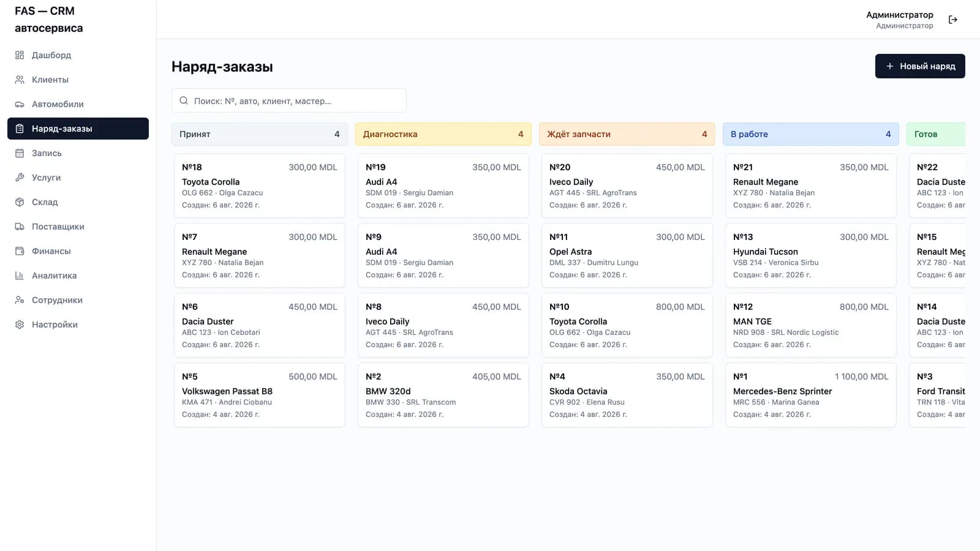Image resolution: width=980 pixels, height=551 pixels.
Task: Click the Аналитика chart icon
Action: (x=20, y=275)
